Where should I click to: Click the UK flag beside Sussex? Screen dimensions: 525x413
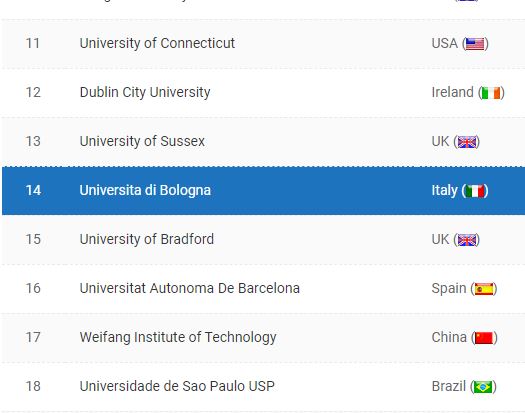point(466,142)
